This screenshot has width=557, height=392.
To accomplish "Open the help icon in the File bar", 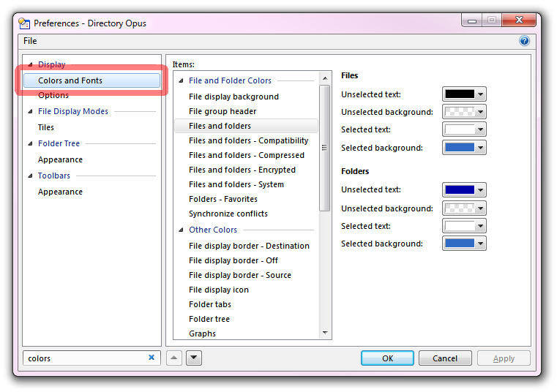I will [524, 41].
